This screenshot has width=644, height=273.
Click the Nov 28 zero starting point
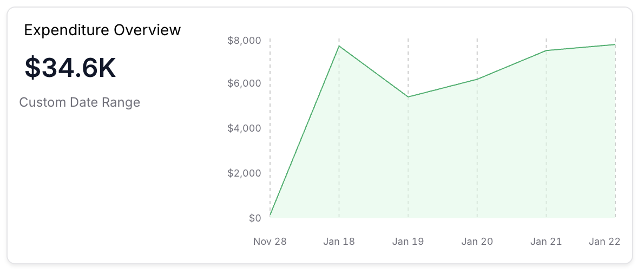(x=270, y=218)
